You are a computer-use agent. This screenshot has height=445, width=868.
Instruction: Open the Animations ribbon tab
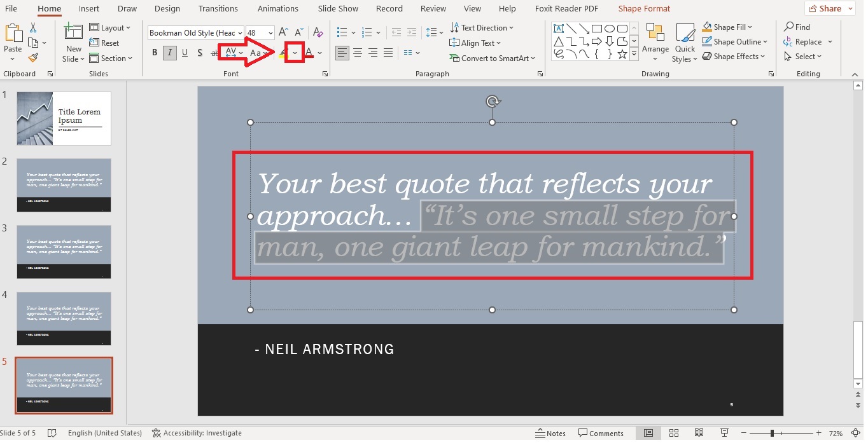278,8
